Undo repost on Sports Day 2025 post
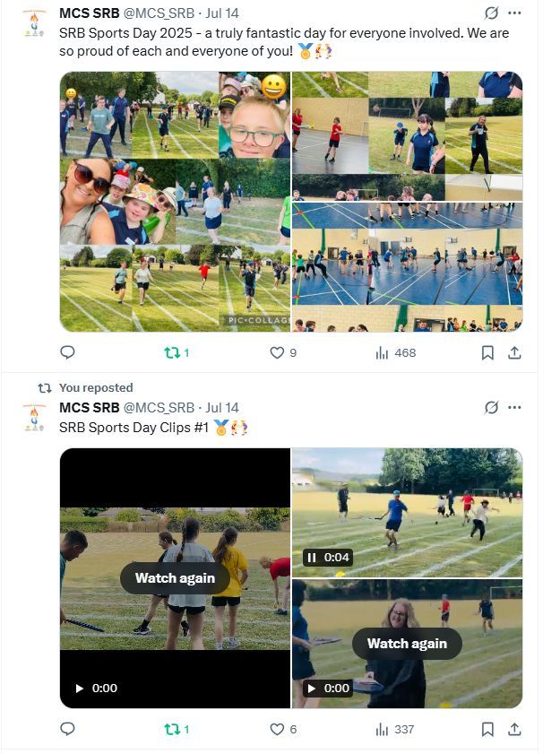 pos(177,353)
